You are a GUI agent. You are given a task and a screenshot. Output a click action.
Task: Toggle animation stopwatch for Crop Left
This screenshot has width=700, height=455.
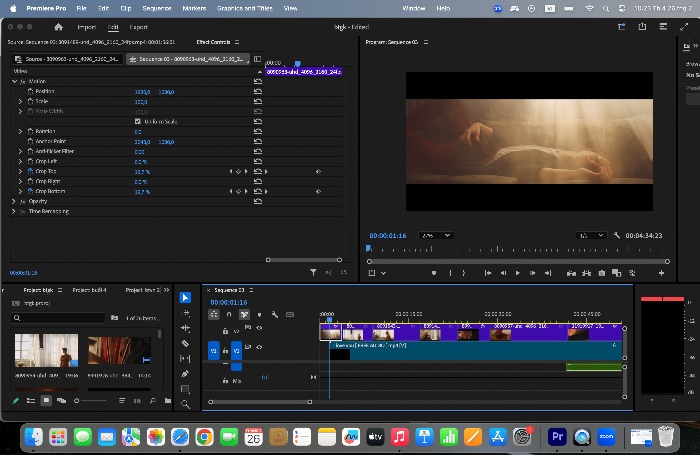[30, 161]
